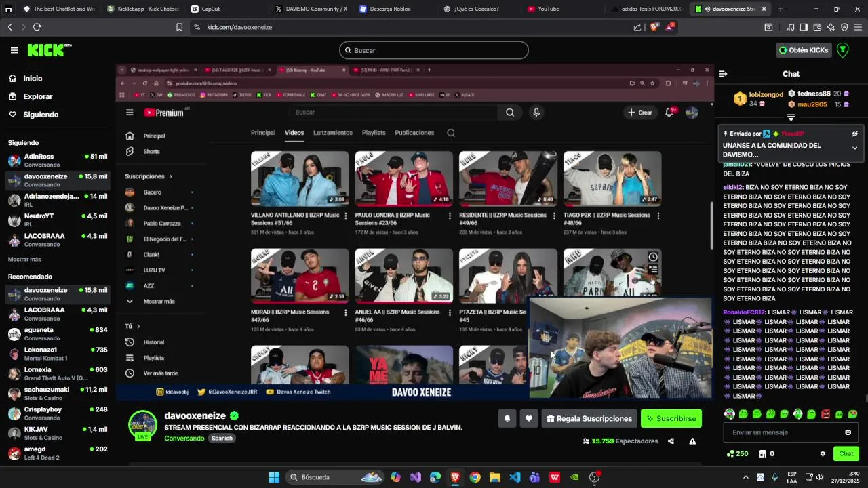Open the emoji picker in chat input

tap(848, 432)
